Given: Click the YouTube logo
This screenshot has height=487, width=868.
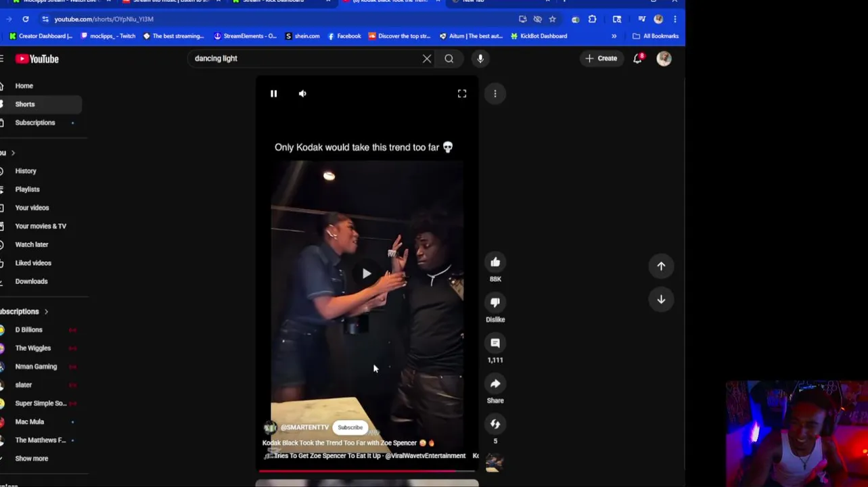Looking at the screenshot, I should tap(37, 59).
